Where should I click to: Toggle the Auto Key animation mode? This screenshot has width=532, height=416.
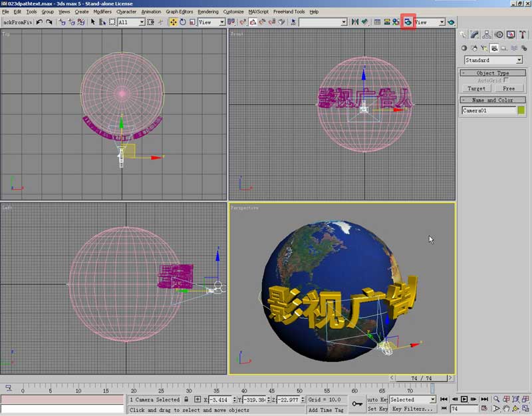(377, 399)
